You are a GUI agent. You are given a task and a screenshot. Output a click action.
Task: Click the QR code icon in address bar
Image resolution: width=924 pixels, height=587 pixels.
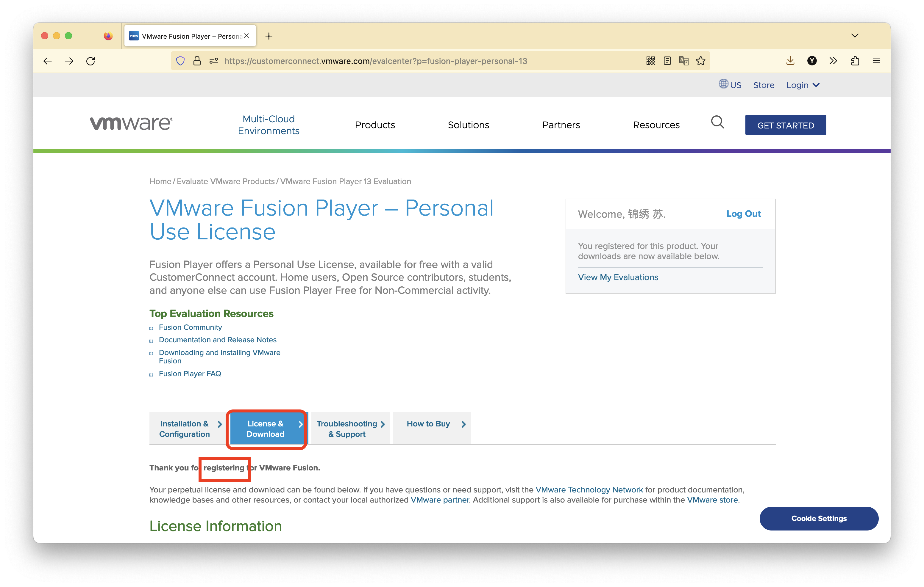650,61
